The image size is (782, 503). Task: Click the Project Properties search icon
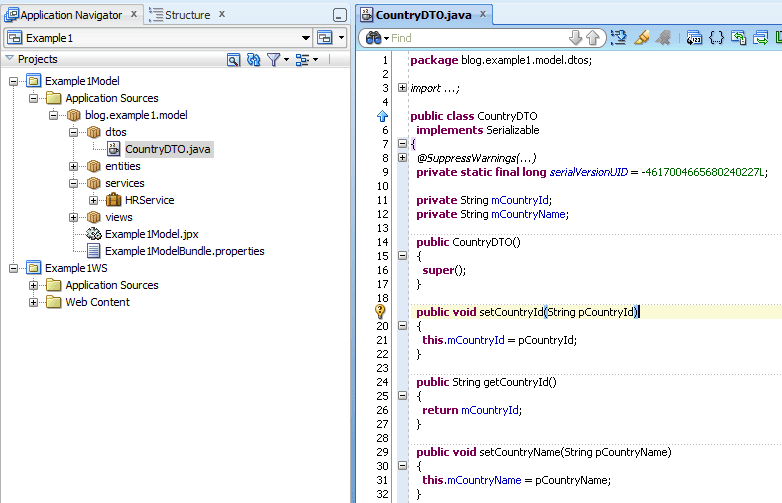(x=233, y=60)
